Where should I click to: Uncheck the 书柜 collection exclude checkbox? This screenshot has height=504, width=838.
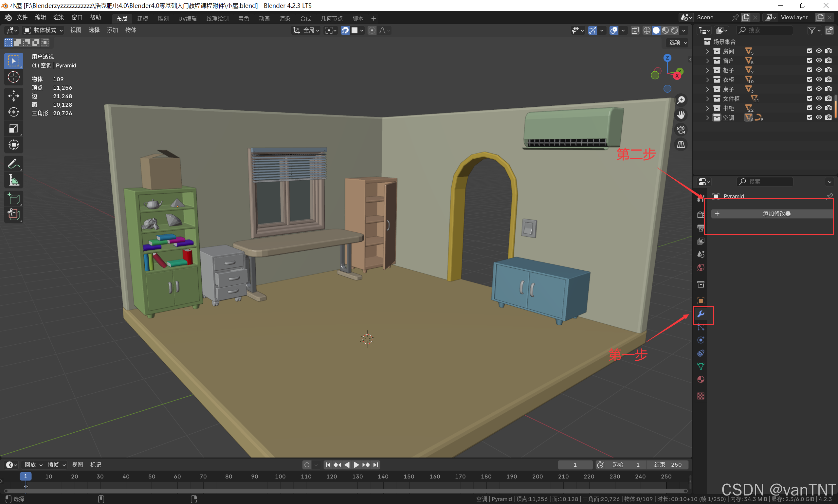tap(810, 108)
